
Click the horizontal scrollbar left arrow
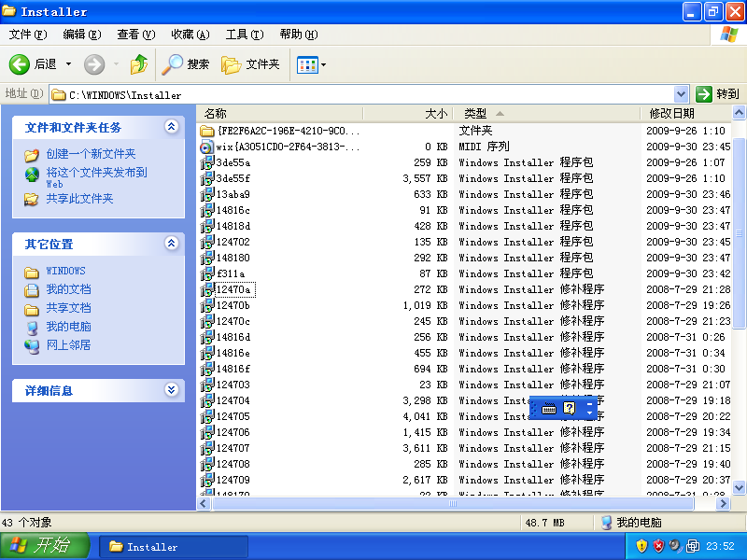tap(204, 503)
